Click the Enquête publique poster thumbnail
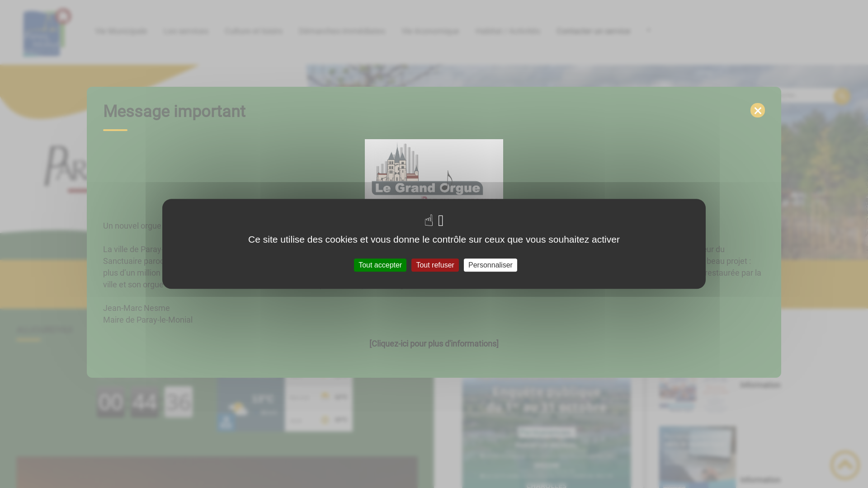 (546, 434)
